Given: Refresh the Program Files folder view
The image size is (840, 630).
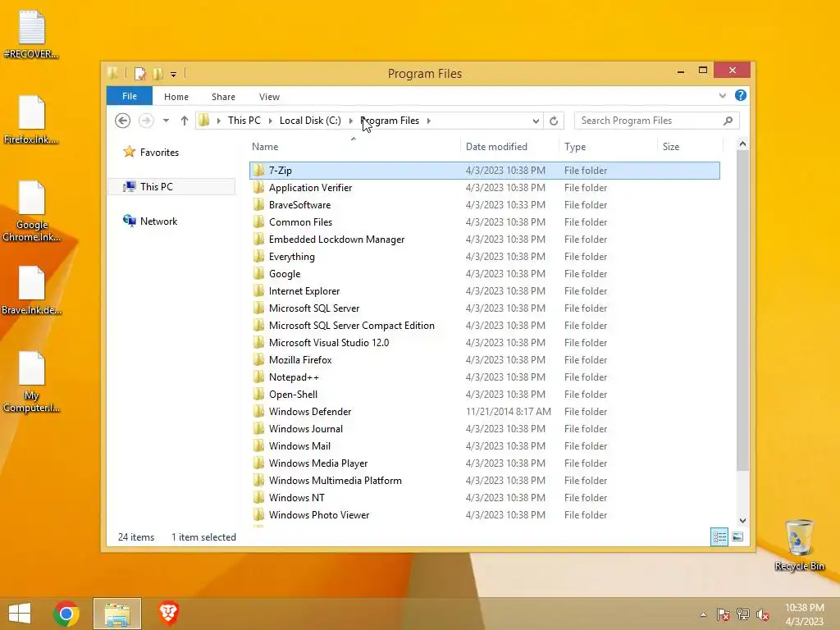Looking at the screenshot, I should click(x=554, y=121).
